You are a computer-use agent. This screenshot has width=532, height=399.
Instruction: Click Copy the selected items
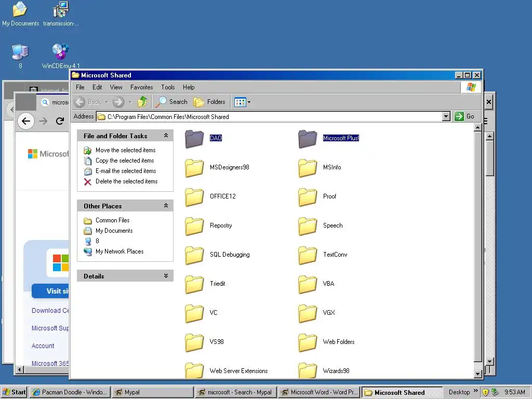pyautogui.click(x=125, y=161)
